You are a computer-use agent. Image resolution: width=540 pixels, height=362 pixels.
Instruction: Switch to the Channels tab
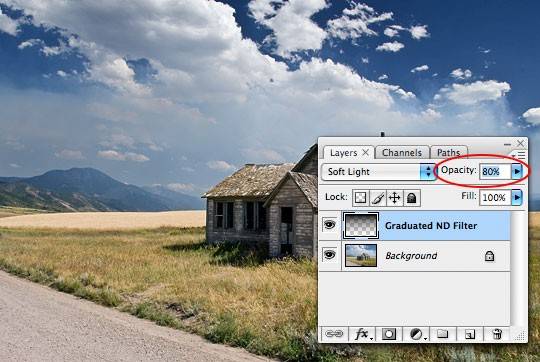(x=402, y=152)
